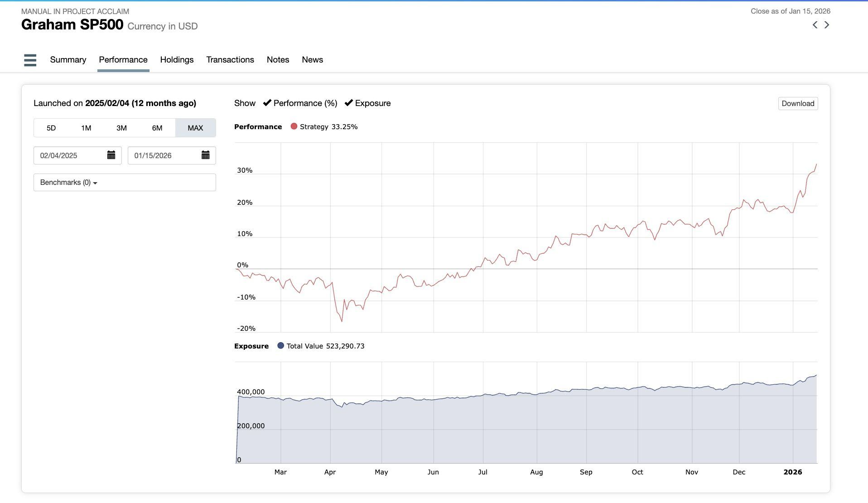Click the Close as of Jan 15, 2026 text
This screenshot has width=868, height=503.
pos(791,11)
